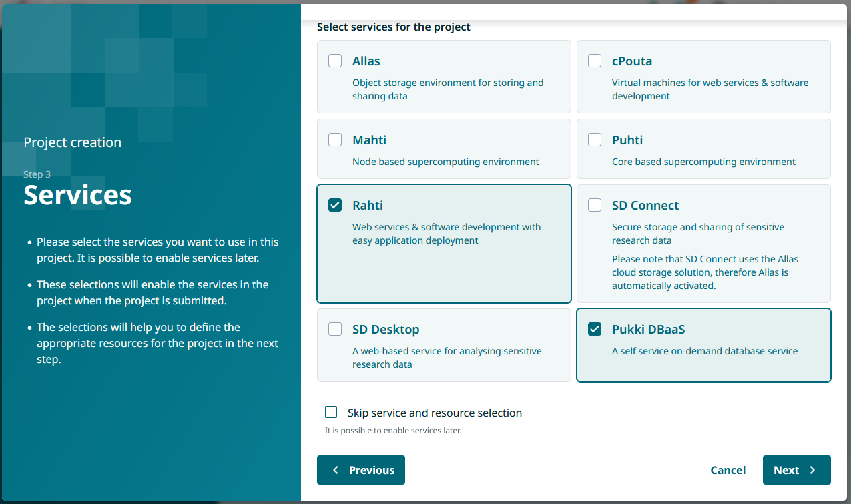Check Skip service and resource selection

point(331,412)
